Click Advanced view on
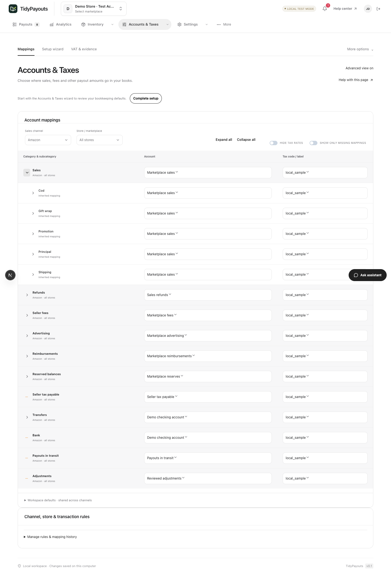391x588 pixels. coord(359,68)
